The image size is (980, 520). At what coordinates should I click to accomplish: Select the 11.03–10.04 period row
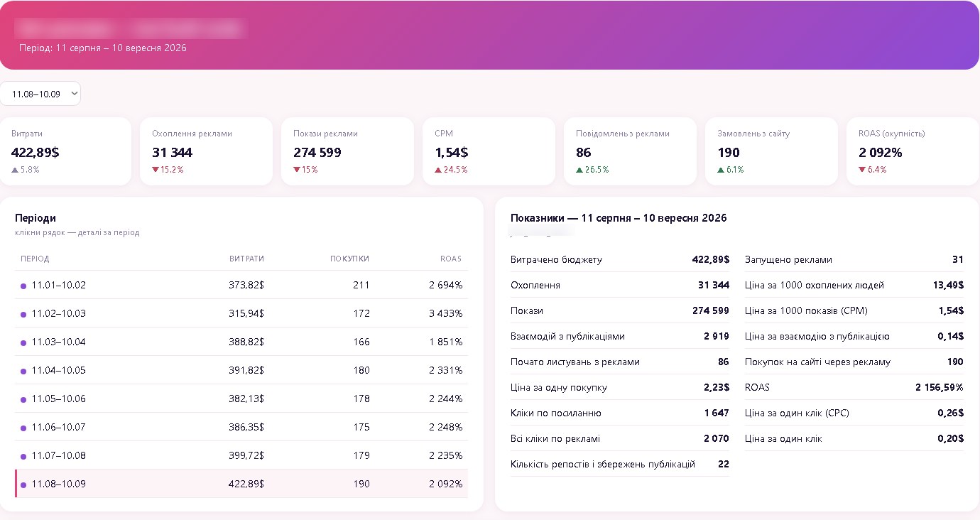[241, 342]
